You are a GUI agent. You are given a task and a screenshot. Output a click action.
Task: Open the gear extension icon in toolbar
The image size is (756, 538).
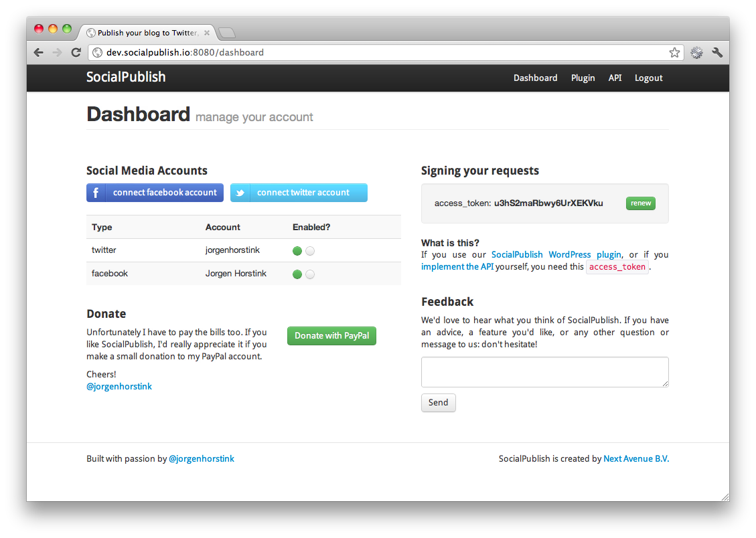click(696, 52)
